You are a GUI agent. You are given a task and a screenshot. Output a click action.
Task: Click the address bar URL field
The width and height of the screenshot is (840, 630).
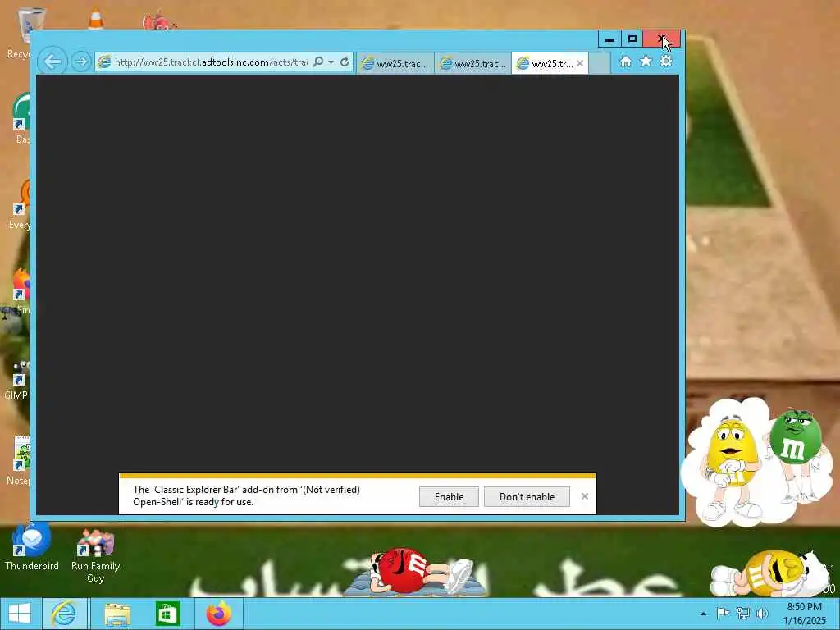click(x=211, y=62)
